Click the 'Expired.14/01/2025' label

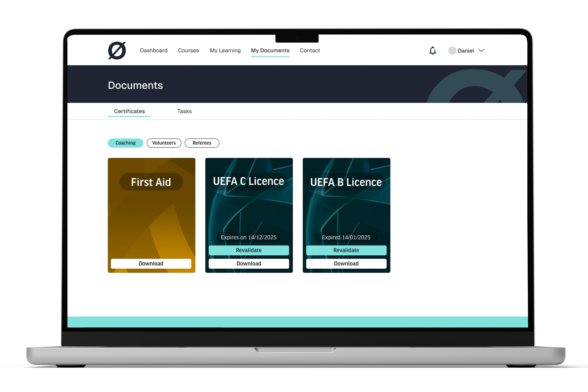(x=346, y=237)
